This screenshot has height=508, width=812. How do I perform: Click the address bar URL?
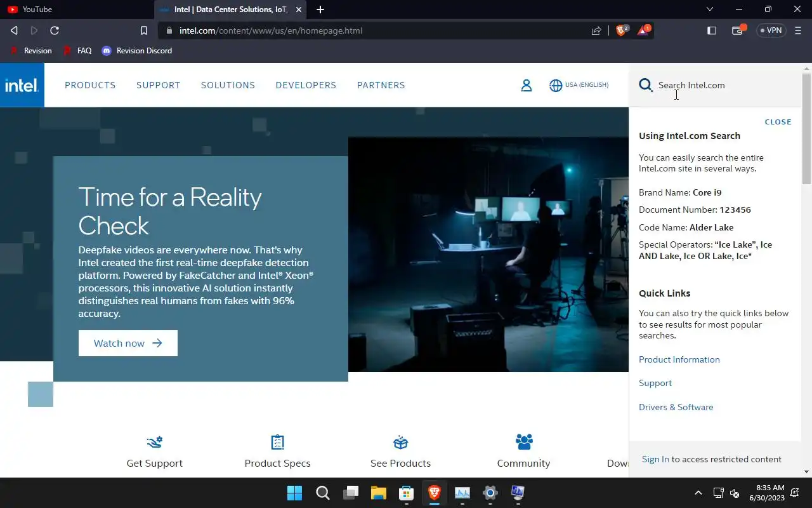click(x=271, y=30)
